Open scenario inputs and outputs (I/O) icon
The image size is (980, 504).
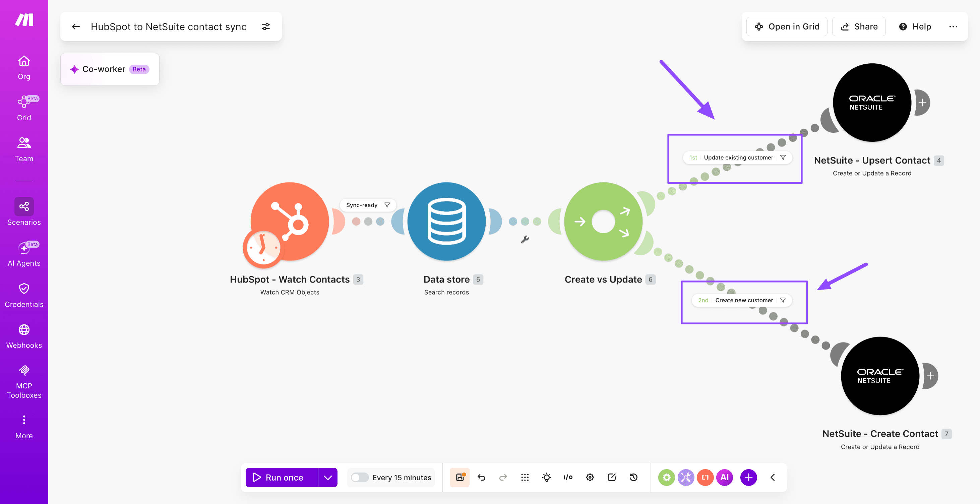568,478
